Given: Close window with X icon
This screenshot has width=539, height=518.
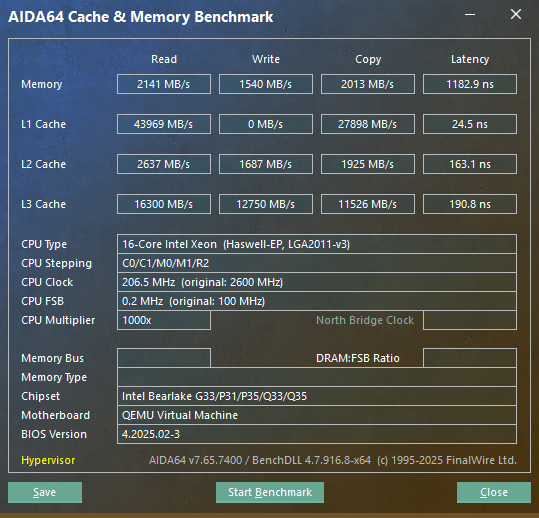Looking at the screenshot, I should [x=516, y=14].
